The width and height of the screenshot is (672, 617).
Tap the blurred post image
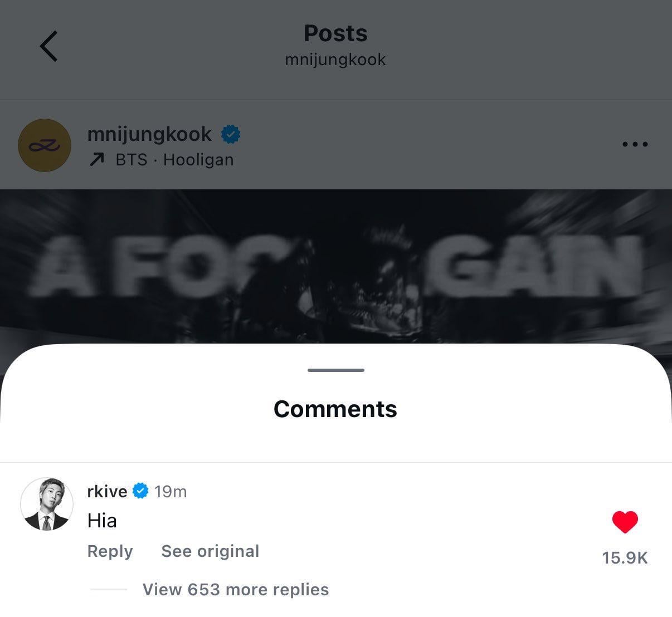[x=335, y=266]
